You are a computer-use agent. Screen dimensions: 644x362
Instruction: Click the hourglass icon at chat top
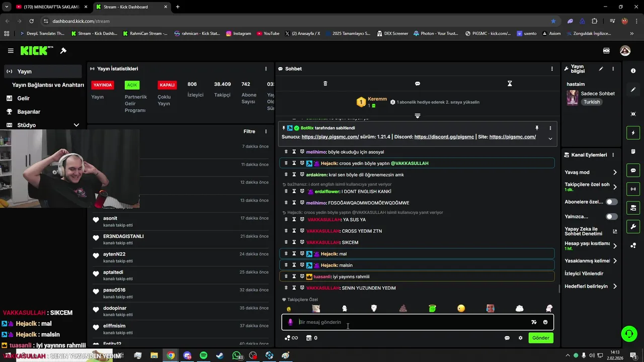tap(510, 83)
